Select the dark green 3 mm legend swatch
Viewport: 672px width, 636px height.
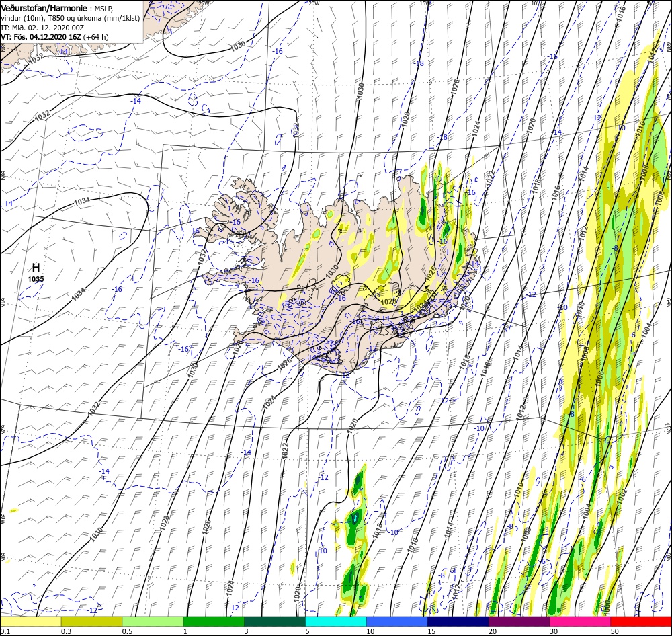click(275, 621)
